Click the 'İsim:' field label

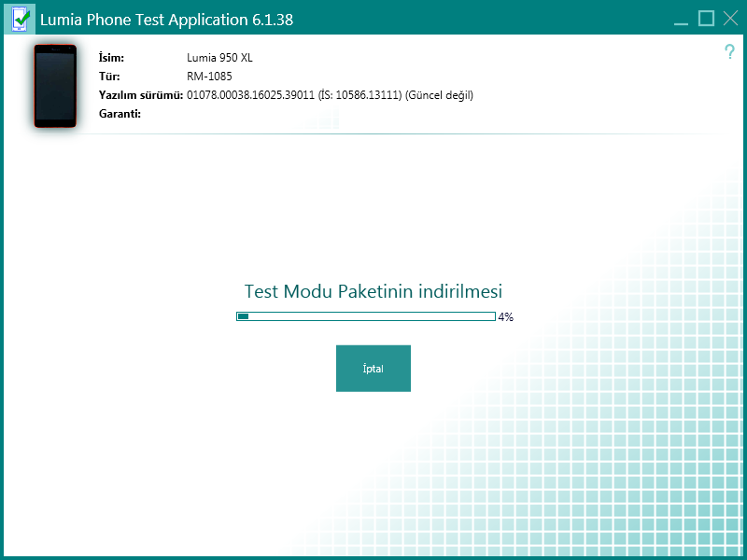tap(111, 58)
